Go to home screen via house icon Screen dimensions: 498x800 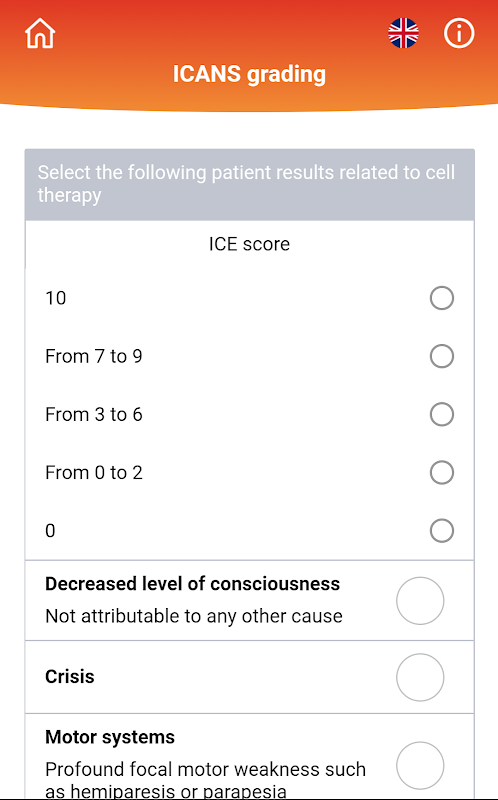(x=40, y=34)
